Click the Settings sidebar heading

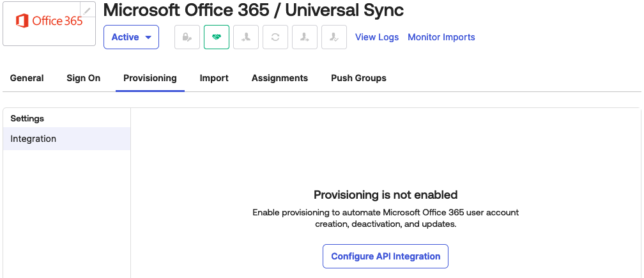click(27, 119)
